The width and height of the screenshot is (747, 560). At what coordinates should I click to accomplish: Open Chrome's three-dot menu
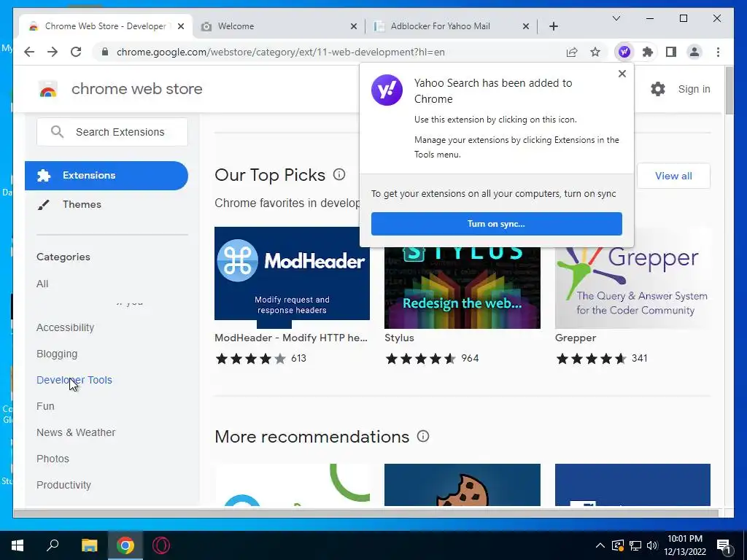pyautogui.click(x=718, y=52)
